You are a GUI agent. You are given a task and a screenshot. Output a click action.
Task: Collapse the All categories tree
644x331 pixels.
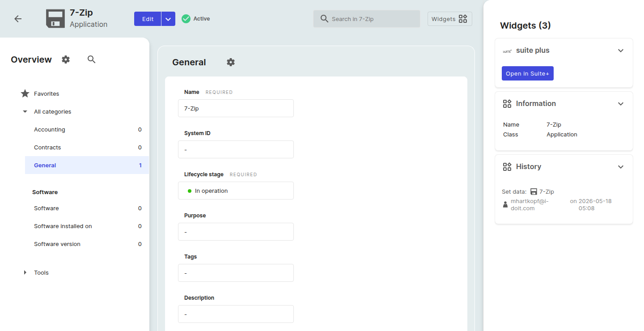25,111
